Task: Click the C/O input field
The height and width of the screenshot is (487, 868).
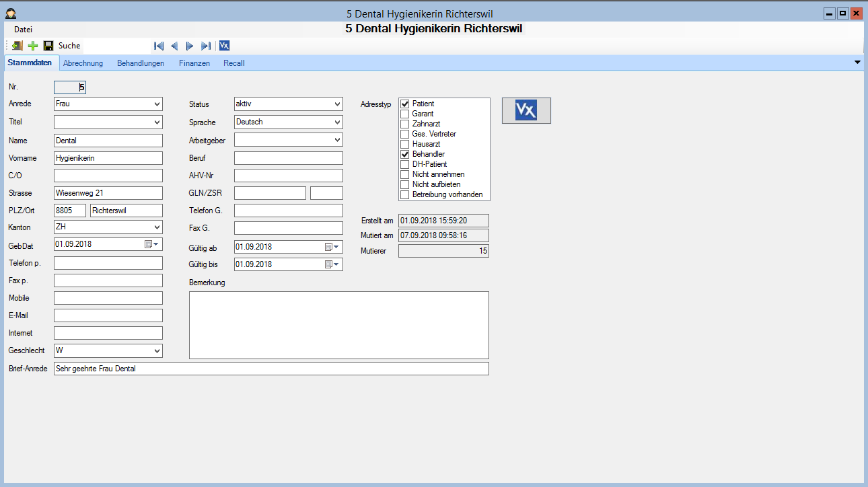Action: 108,176
